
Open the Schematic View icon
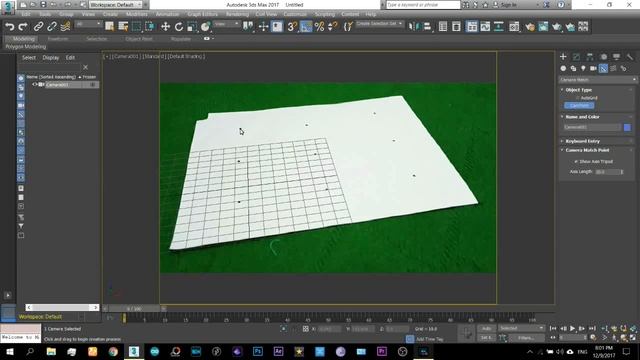point(499,27)
